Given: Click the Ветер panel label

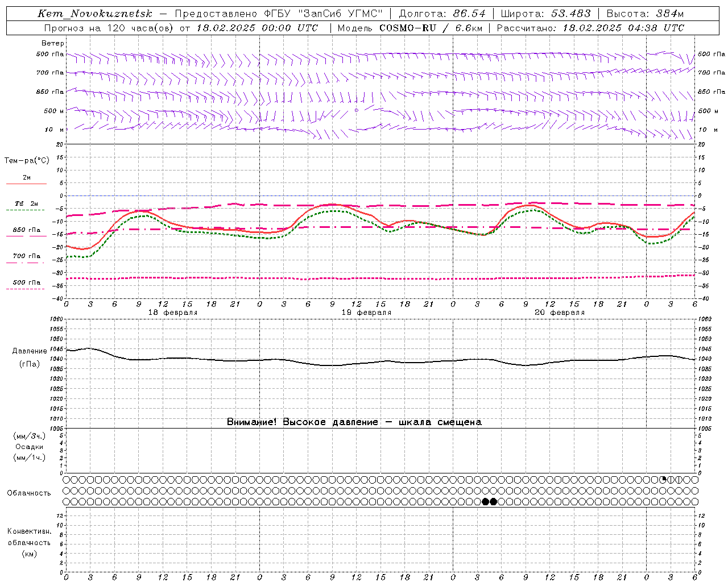Looking at the screenshot, I should coord(53,43).
